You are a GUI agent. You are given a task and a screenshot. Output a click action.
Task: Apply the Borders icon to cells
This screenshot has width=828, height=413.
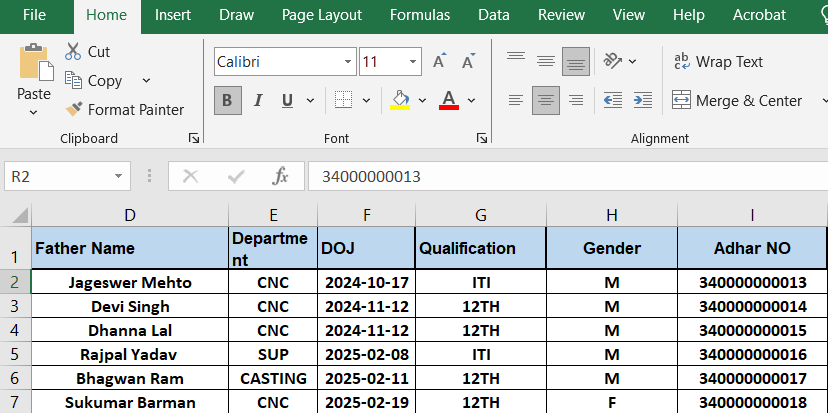click(343, 100)
